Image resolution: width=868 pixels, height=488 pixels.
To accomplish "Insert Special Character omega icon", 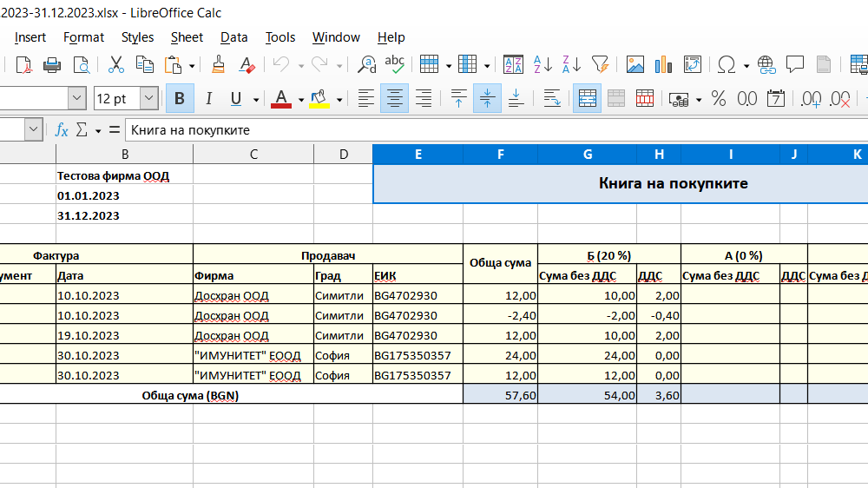I will (727, 65).
